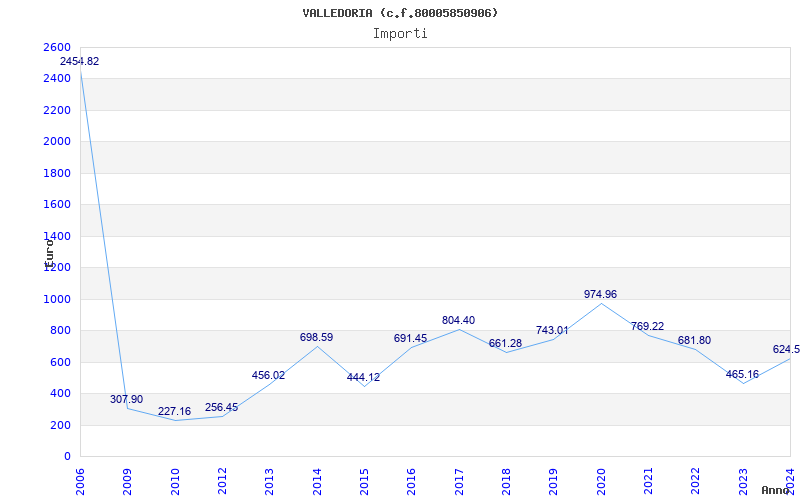Click the 800 y-axis value
Screen dimensions: 800x500
pyautogui.click(x=60, y=331)
